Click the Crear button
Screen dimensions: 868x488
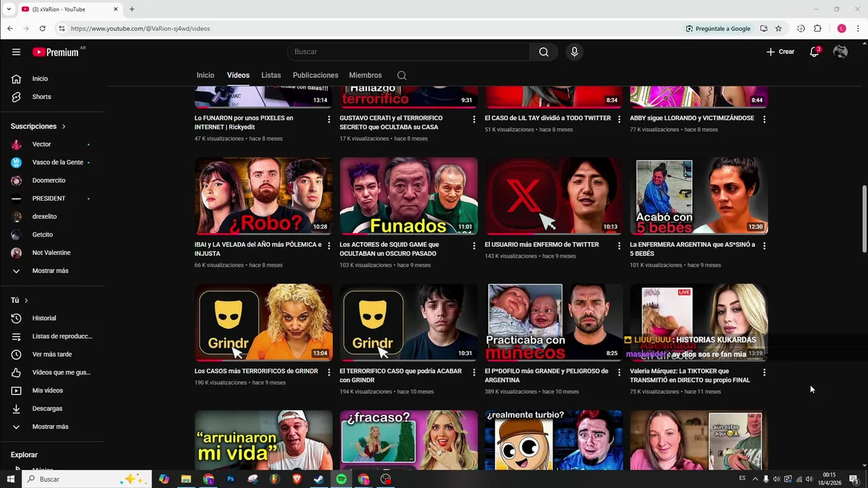click(x=781, y=52)
